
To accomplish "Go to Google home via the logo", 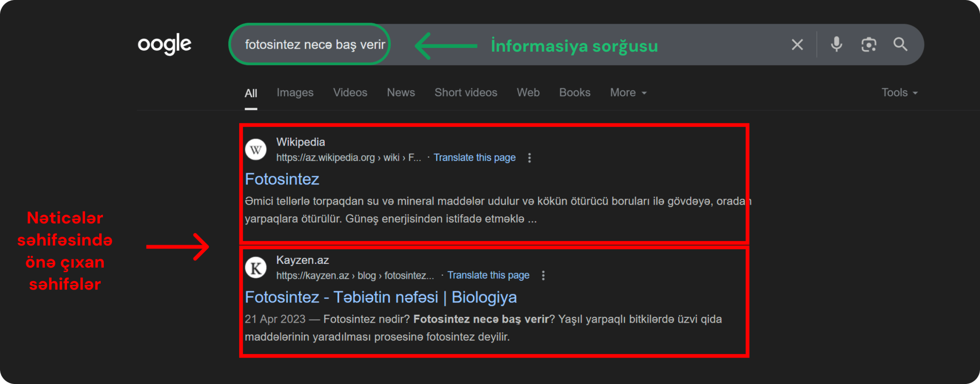I will 165,44.
